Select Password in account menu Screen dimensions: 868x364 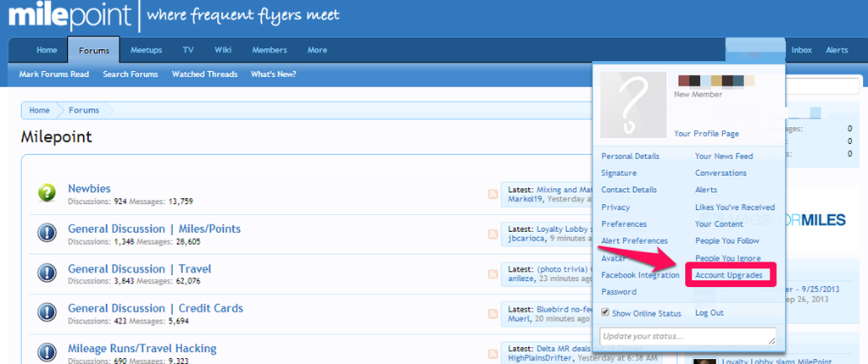coord(619,291)
